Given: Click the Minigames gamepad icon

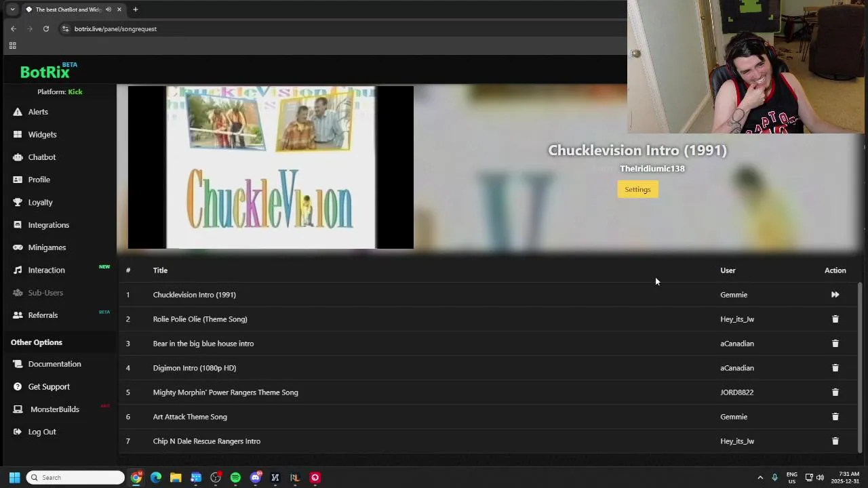Looking at the screenshot, I should 18,247.
